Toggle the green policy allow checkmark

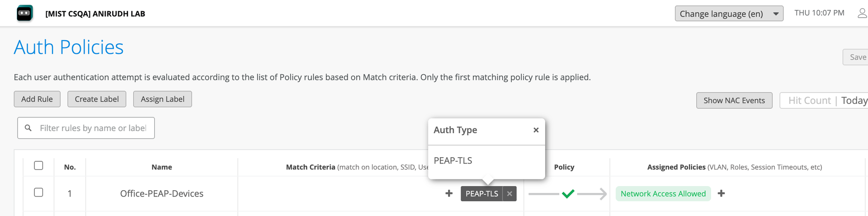[x=568, y=194]
